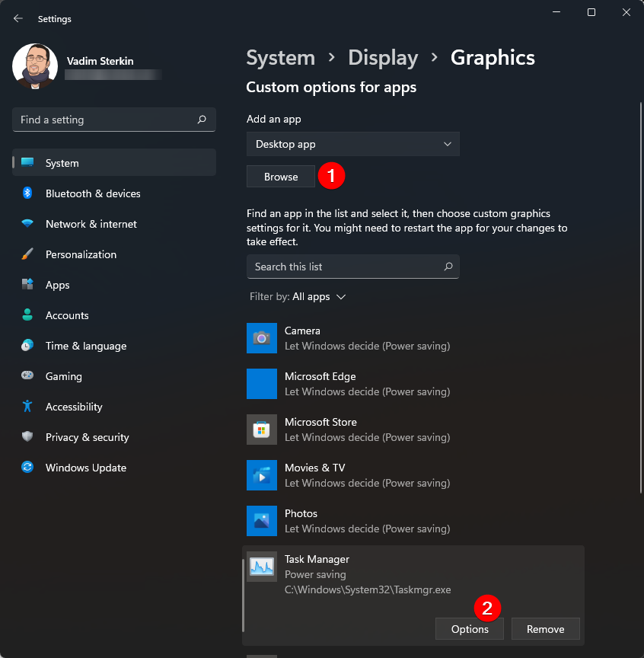Viewport: 644px width, 658px height.
Task: Open Time & language settings
Action: (113, 346)
